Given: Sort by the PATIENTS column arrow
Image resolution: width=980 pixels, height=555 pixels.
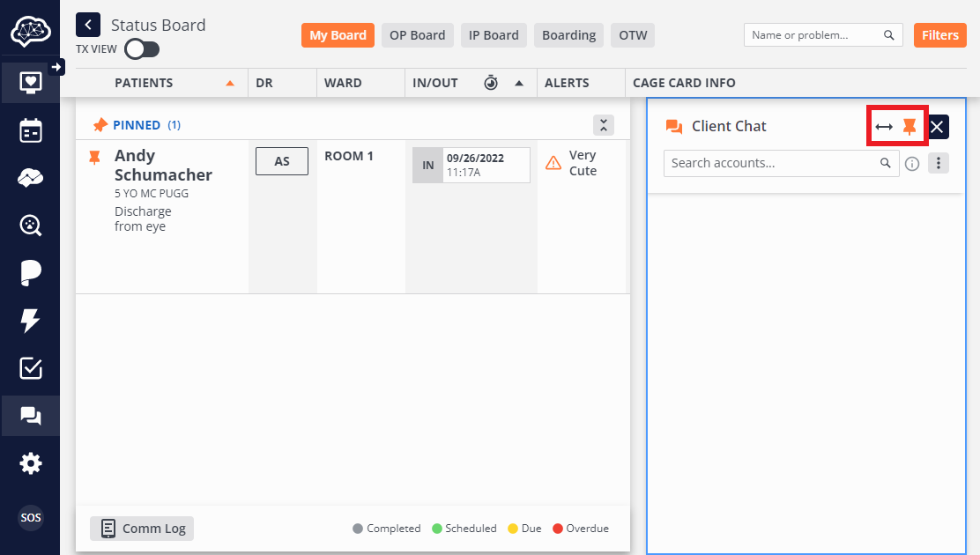Looking at the screenshot, I should (x=230, y=83).
